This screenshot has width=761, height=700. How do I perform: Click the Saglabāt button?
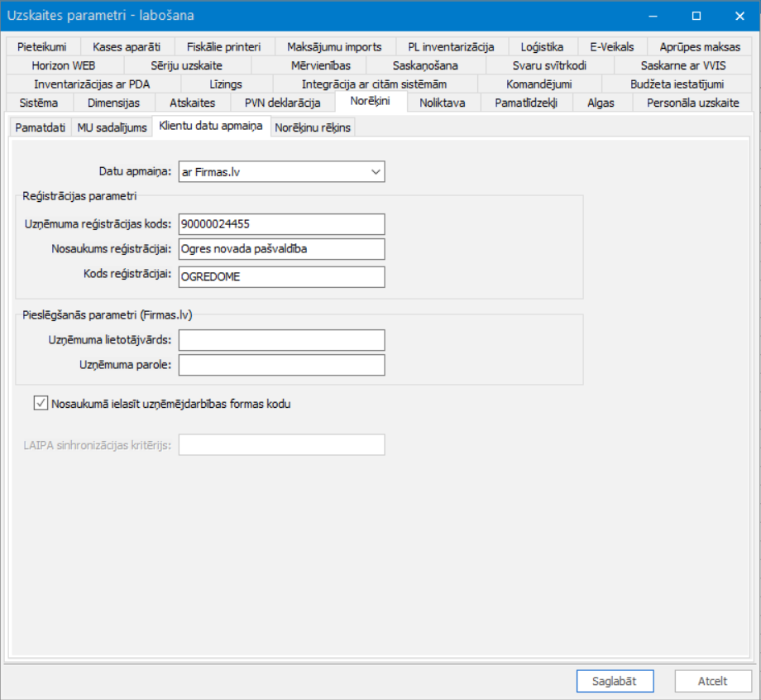tap(615, 681)
